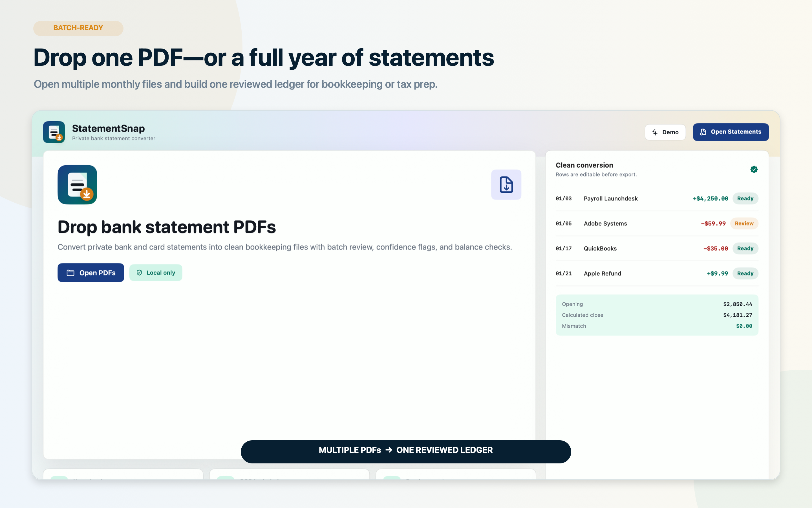The width and height of the screenshot is (812, 508).
Task: Click the 01/17 date cell
Action: (x=563, y=248)
